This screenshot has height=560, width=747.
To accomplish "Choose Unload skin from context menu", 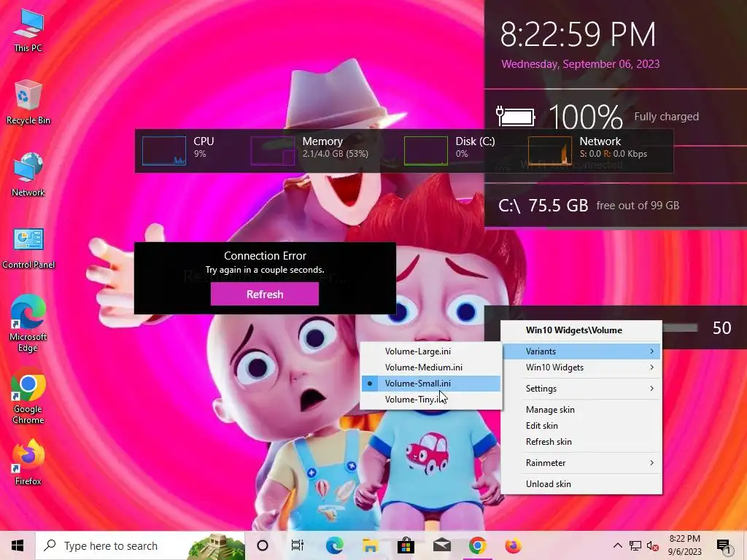I will [x=581, y=484].
